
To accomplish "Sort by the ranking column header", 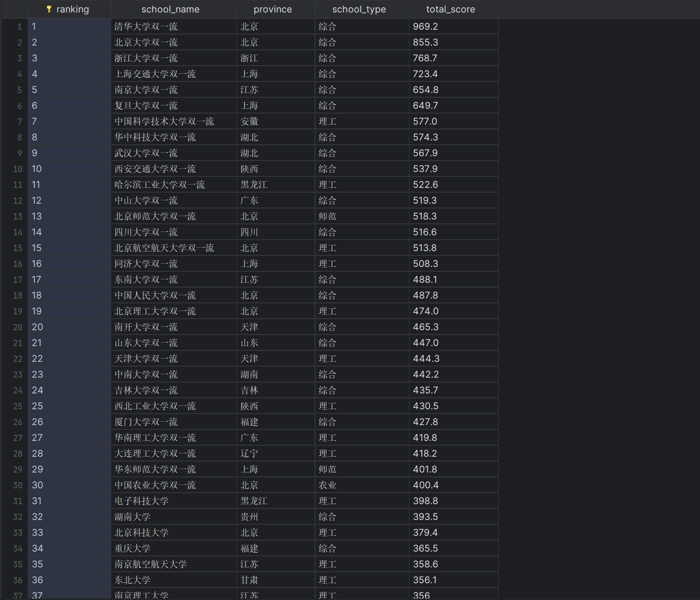I will [x=69, y=9].
